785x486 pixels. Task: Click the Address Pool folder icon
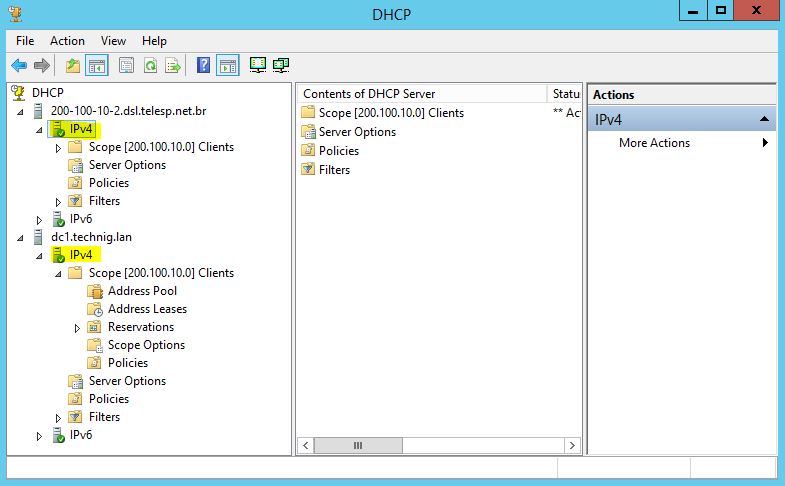click(95, 291)
